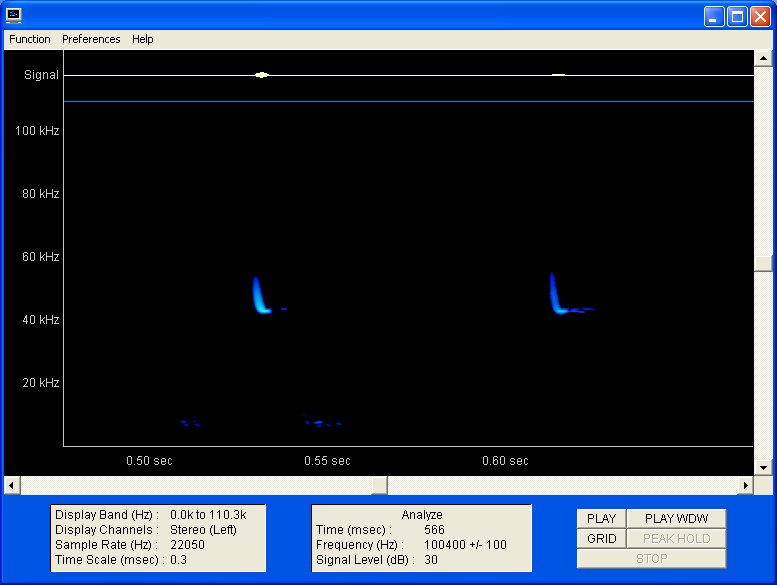Click the vertical scrollbar up arrow

tap(764, 58)
